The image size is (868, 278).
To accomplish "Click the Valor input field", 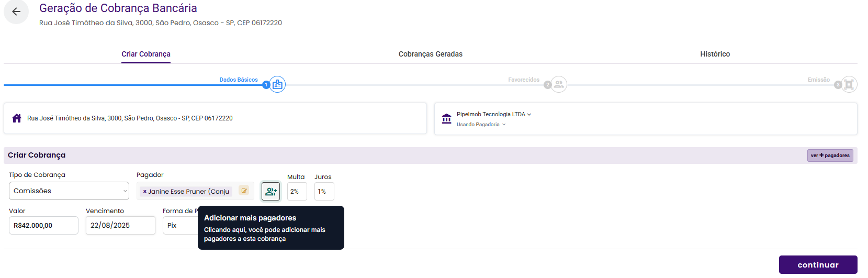I will tap(43, 226).
